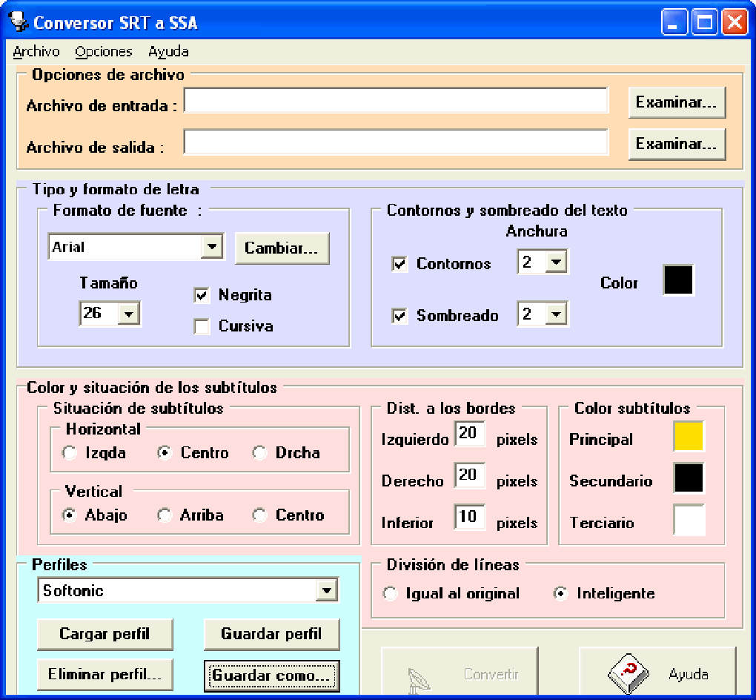
Task: Click the black outline Color swatch
Action: 678,280
